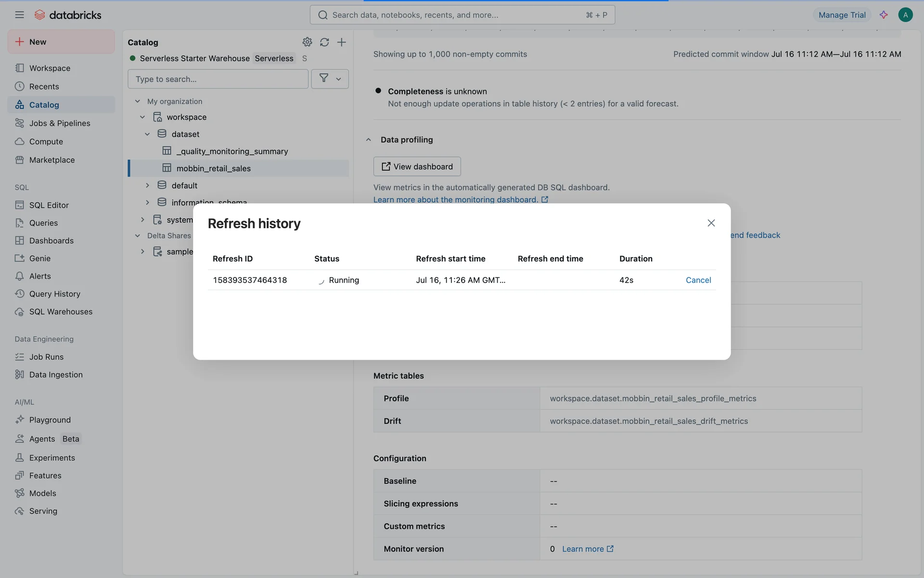
Task: Click the hamburger menu icon
Action: [19, 15]
